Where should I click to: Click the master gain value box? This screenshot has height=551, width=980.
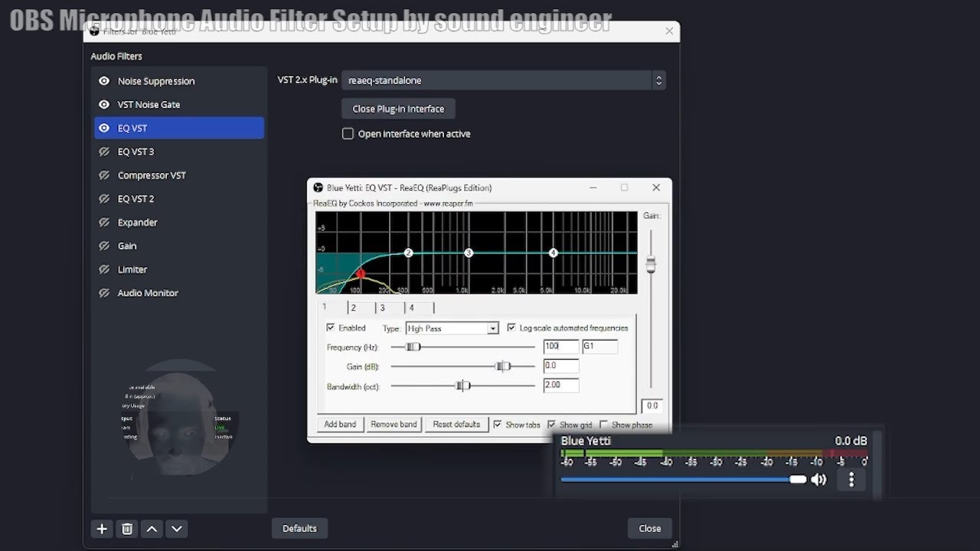pyautogui.click(x=652, y=406)
